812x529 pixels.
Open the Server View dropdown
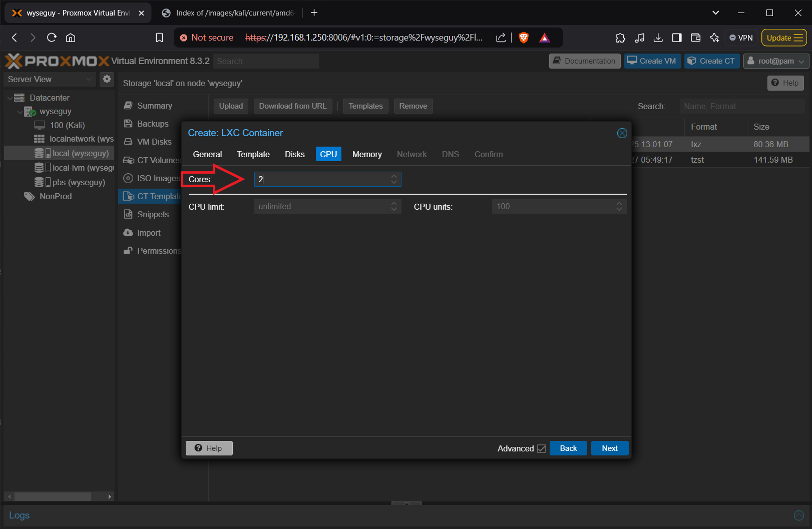pos(50,79)
